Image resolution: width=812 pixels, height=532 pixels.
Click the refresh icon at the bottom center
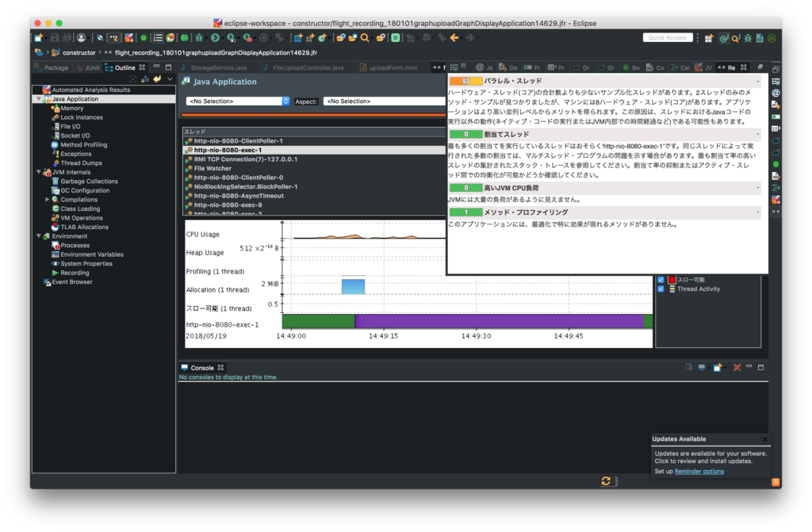pyautogui.click(x=607, y=480)
